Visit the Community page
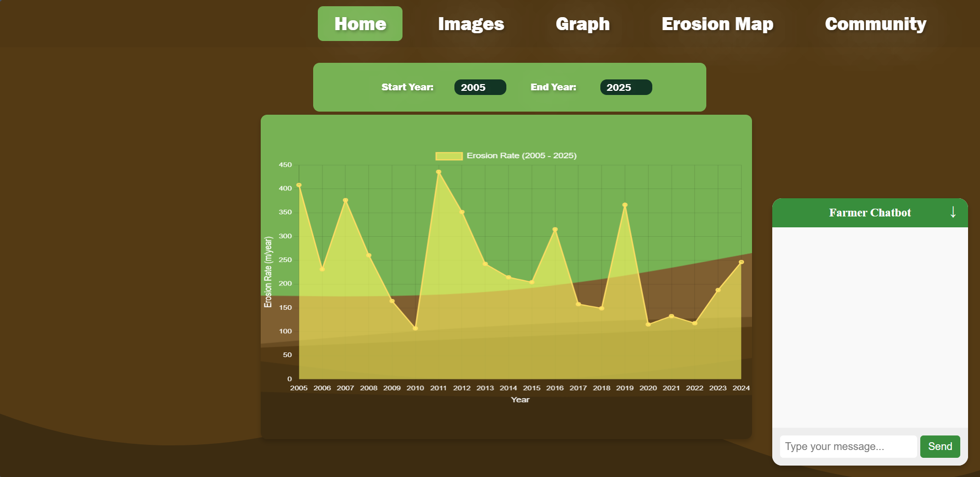Image resolution: width=980 pixels, height=477 pixels. pyautogui.click(x=875, y=23)
